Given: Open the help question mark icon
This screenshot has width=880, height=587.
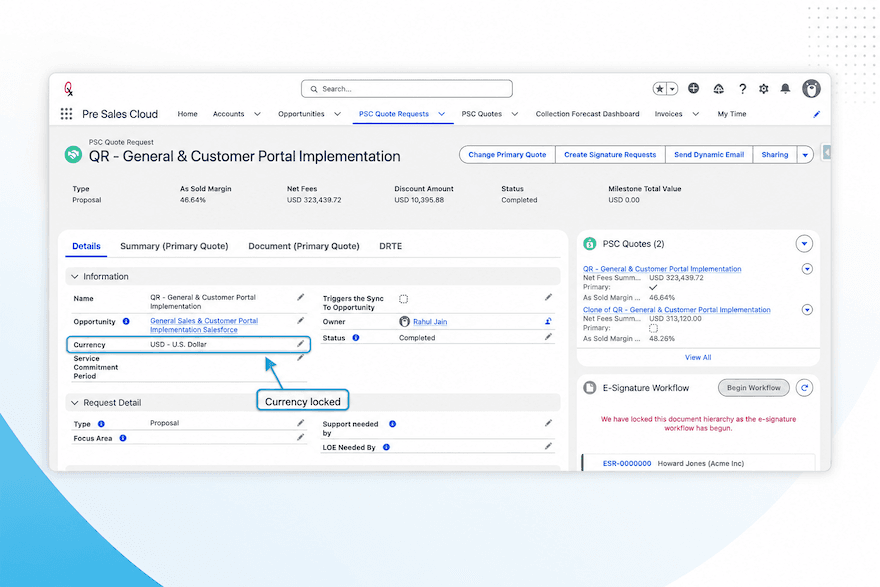Looking at the screenshot, I should (742, 89).
